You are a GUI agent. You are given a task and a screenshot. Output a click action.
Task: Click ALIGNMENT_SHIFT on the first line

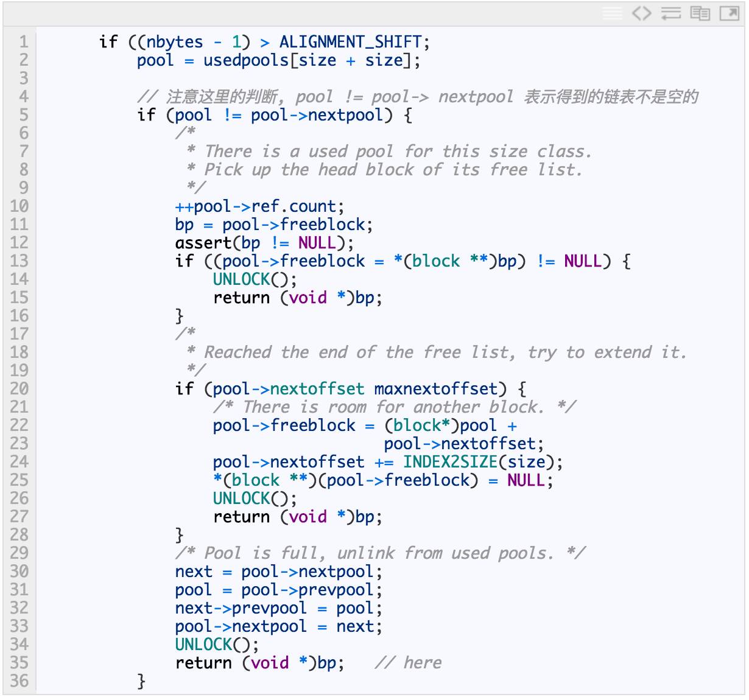(x=350, y=42)
